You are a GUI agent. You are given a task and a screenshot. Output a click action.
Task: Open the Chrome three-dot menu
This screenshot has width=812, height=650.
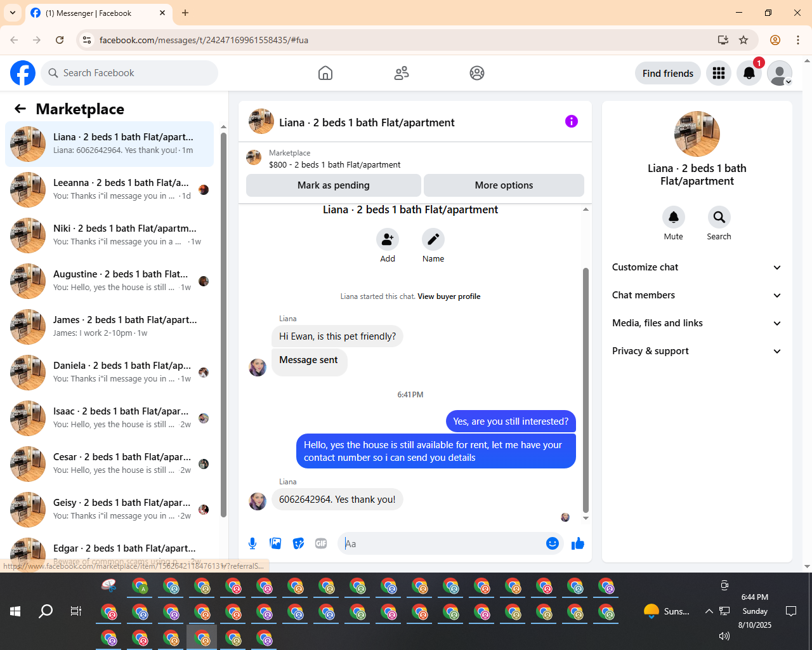[798, 40]
